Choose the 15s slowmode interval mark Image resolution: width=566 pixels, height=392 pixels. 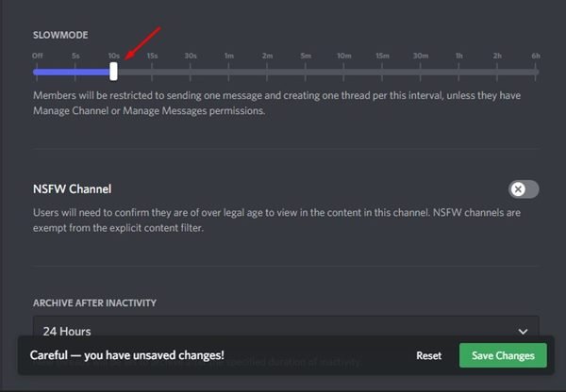point(152,72)
